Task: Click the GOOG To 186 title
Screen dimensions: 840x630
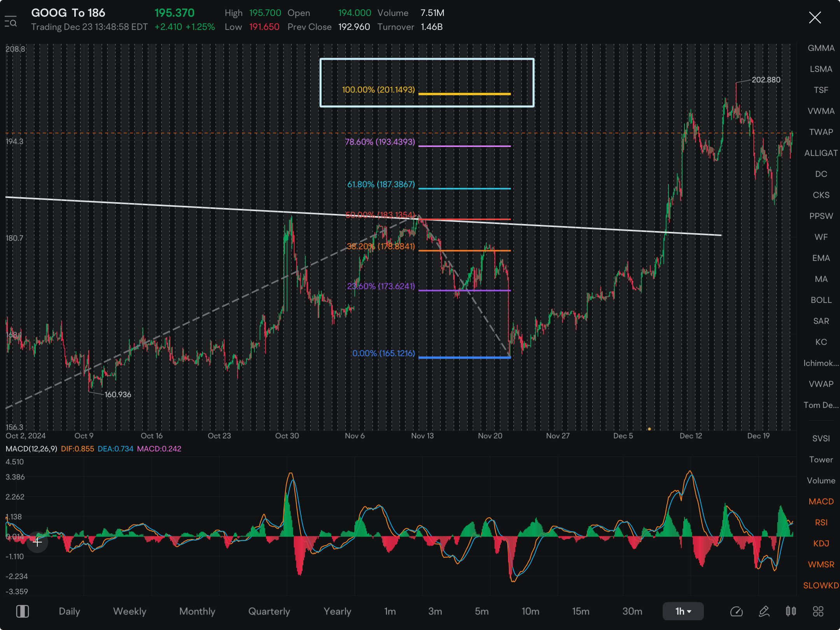Action: [68, 13]
